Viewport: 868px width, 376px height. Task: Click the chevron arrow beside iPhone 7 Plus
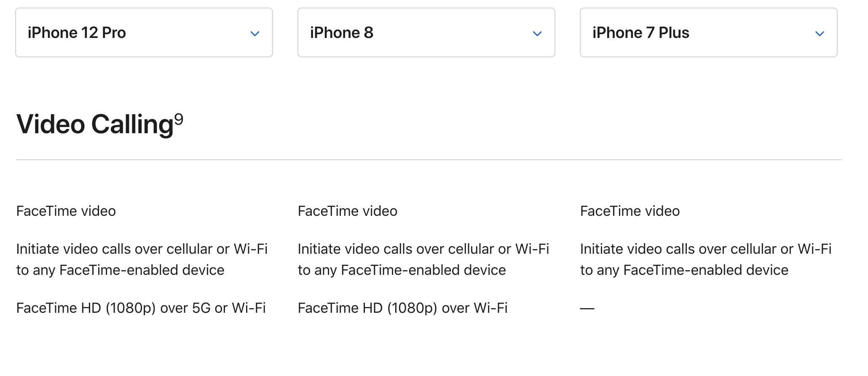click(820, 34)
